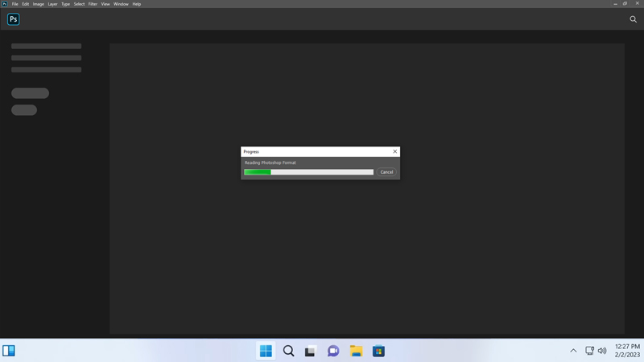Image resolution: width=644 pixels, height=362 pixels.
Task: Open File Explorer from the taskbar
Action: (x=356, y=351)
